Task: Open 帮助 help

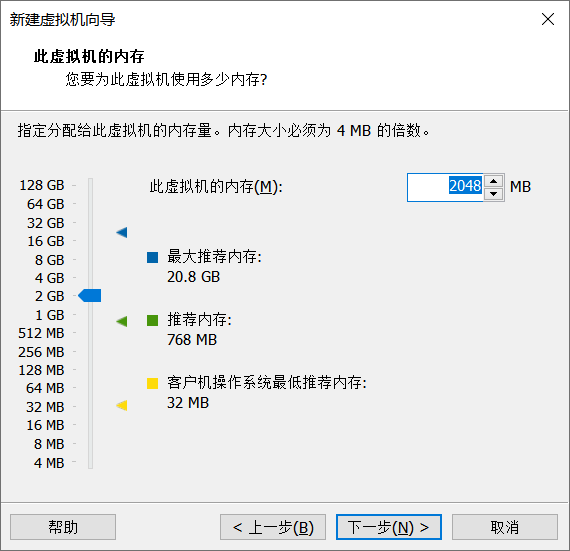Action: coord(63,527)
